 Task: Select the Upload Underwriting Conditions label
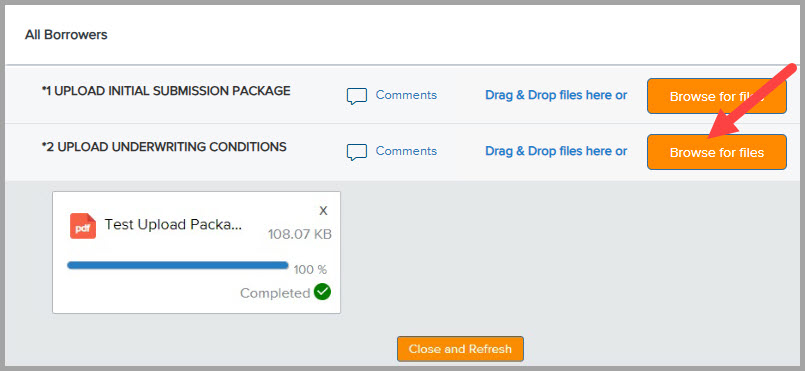pyautogui.click(x=164, y=147)
